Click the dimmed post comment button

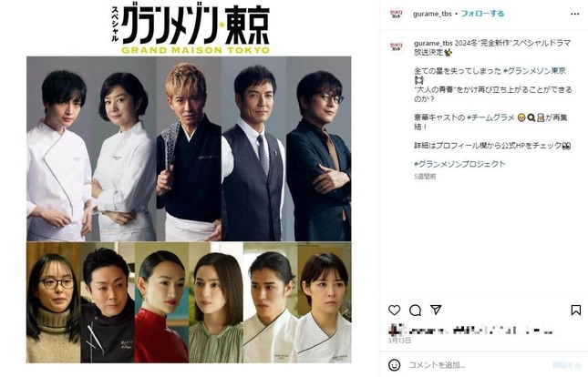pyautogui.click(x=566, y=364)
